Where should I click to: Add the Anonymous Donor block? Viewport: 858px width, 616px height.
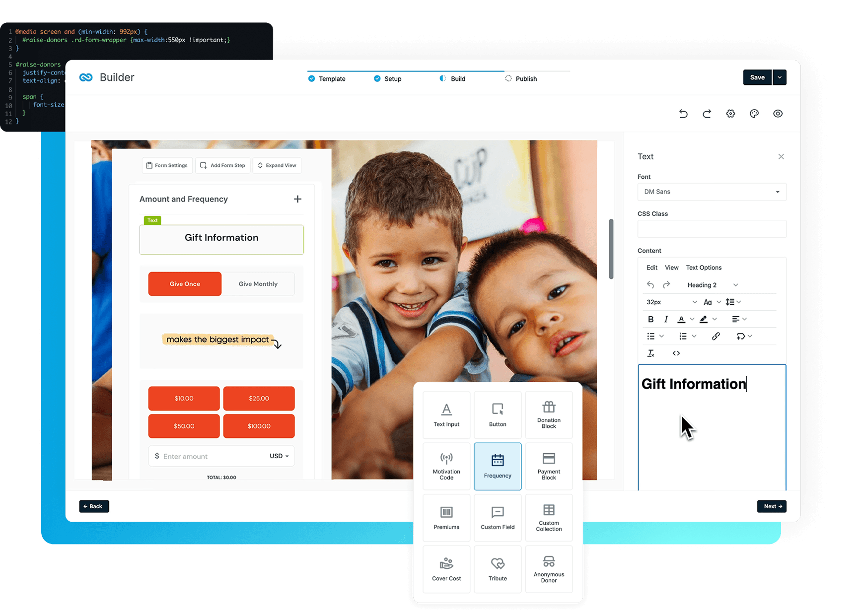(x=549, y=569)
